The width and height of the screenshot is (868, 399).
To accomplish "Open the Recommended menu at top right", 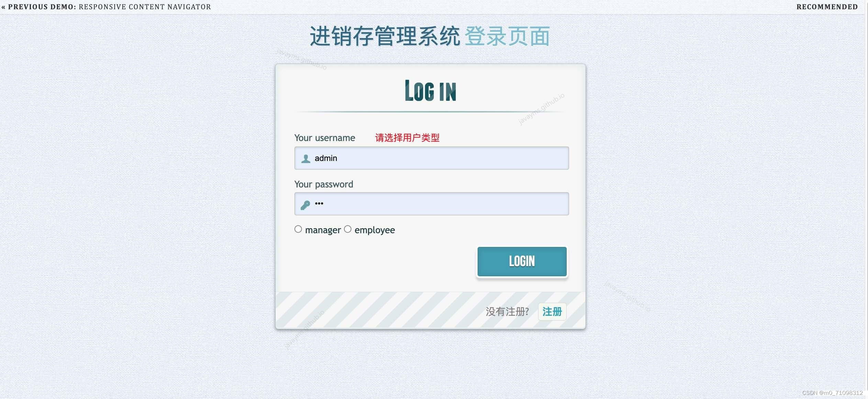I will click(827, 7).
